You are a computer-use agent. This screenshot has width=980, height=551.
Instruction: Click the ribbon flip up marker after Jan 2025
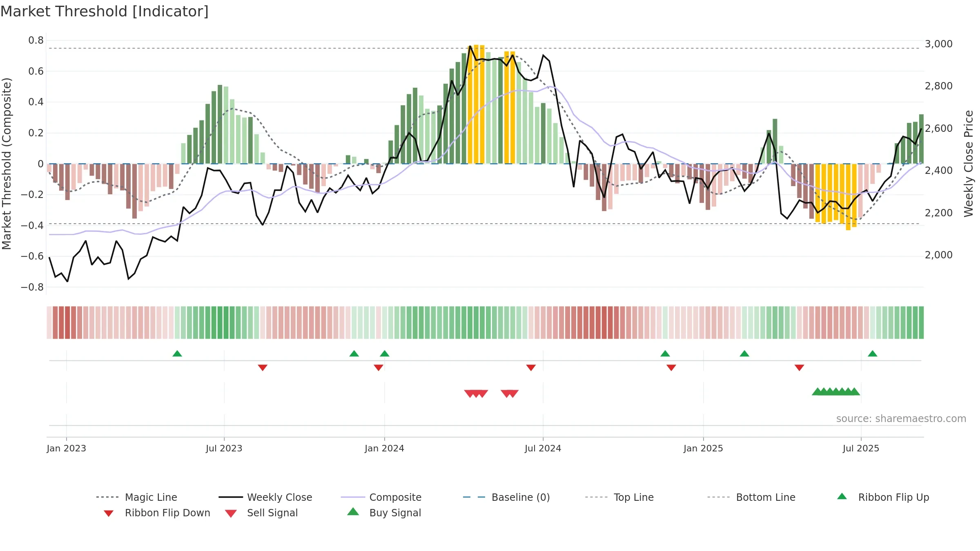pos(744,353)
